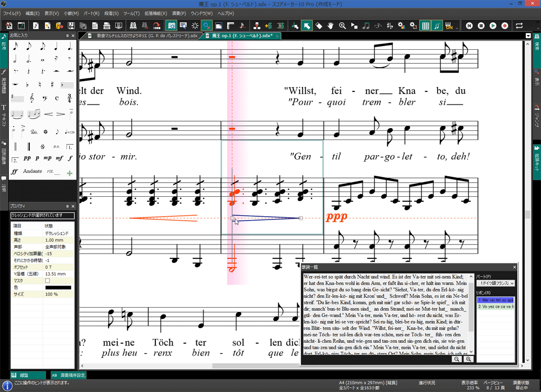Toggle the マスク checkbox in properties
Image resolution: width=541 pixels, height=392 pixels.
[x=48, y=281]
